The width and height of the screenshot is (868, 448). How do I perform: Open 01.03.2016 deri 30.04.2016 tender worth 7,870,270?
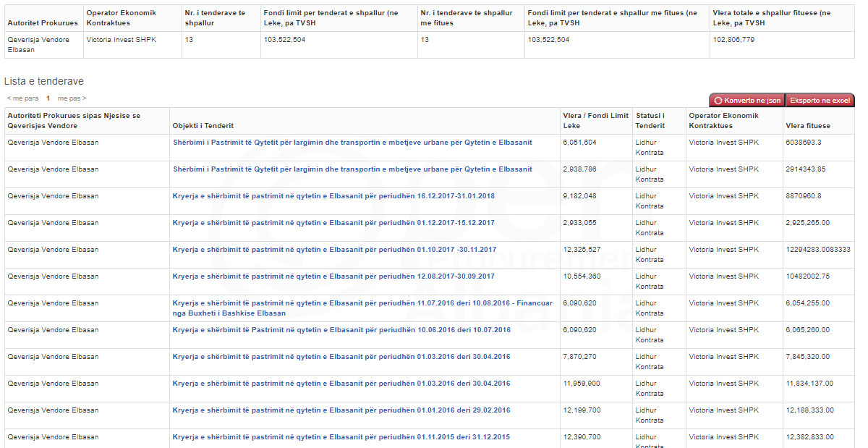(341, 357)
